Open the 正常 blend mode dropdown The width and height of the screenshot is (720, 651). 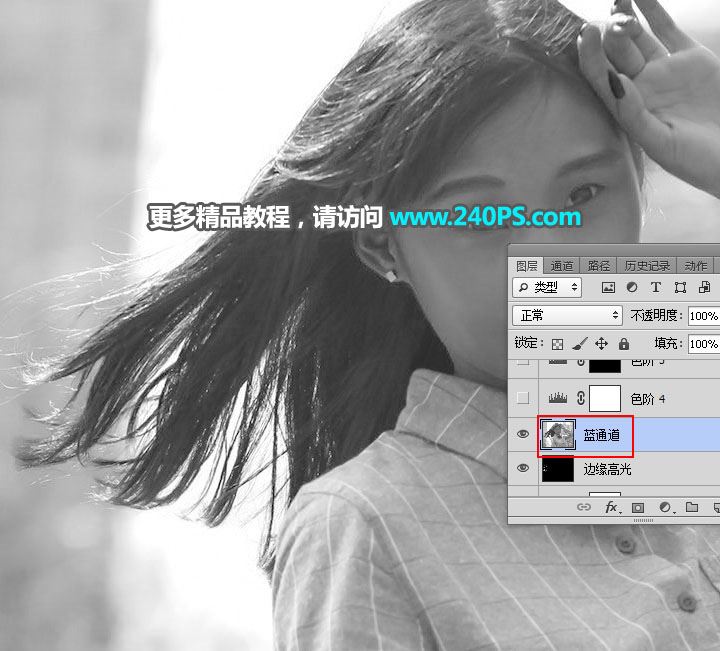(567, 315)
